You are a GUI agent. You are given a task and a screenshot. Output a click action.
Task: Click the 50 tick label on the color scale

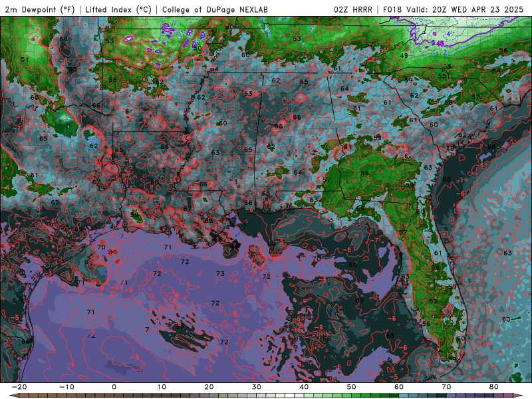click(352, 387)
